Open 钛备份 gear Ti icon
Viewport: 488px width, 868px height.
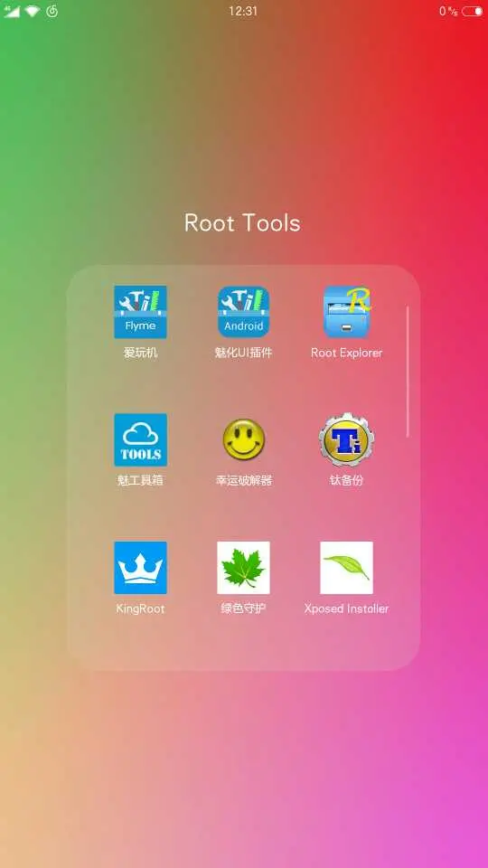coord(346,439)
